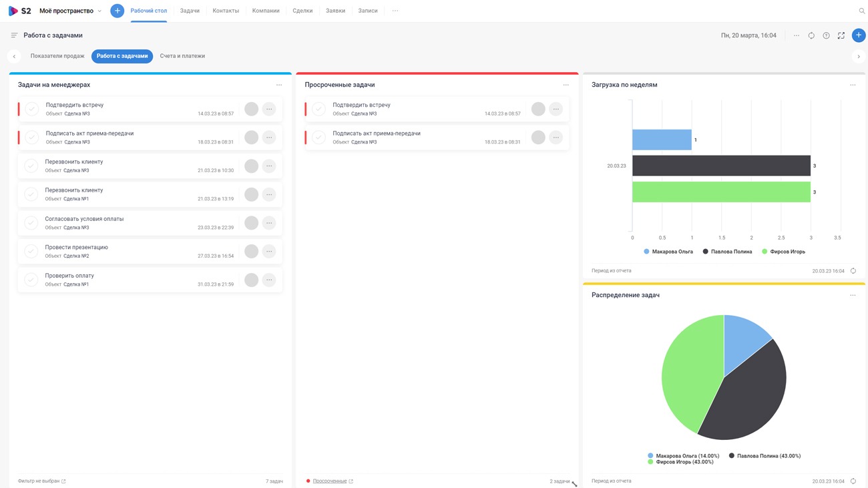Open options menu of Задачи на менеджерах widget

click(x=279, y=85)
